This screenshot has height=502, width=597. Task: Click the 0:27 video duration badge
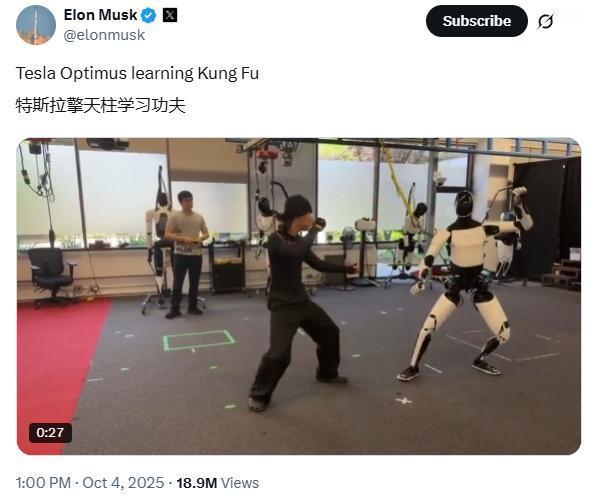click(x=50, y=433)
